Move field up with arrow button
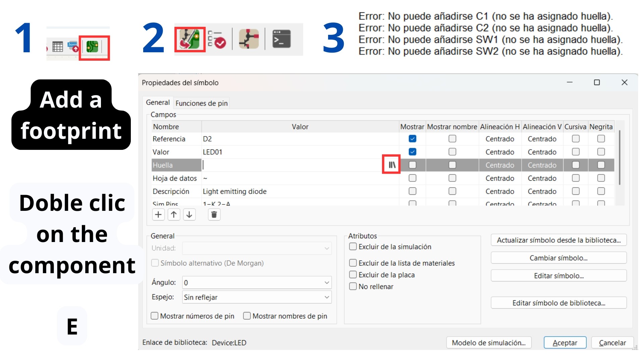Image resolution: width=644 pixels, height=362 pixels. pyautogui.click(x=174, y=215)
